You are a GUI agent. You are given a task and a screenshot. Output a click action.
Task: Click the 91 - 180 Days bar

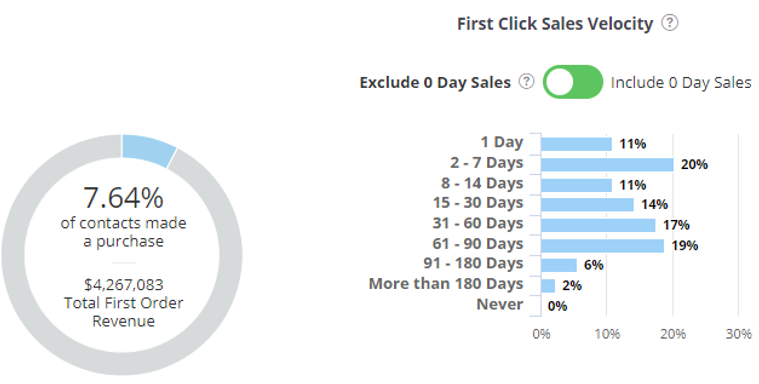[559, 265]
